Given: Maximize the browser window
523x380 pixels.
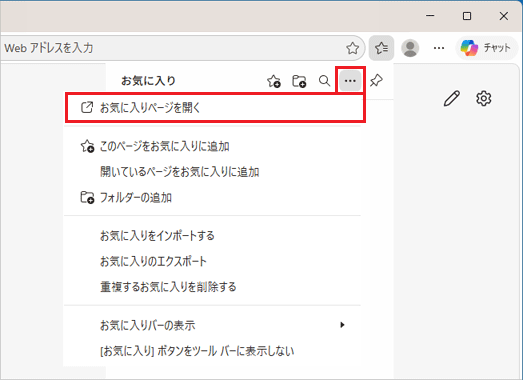Looking at the screenshot, I should pyautogui.click(x=467, y=16).
